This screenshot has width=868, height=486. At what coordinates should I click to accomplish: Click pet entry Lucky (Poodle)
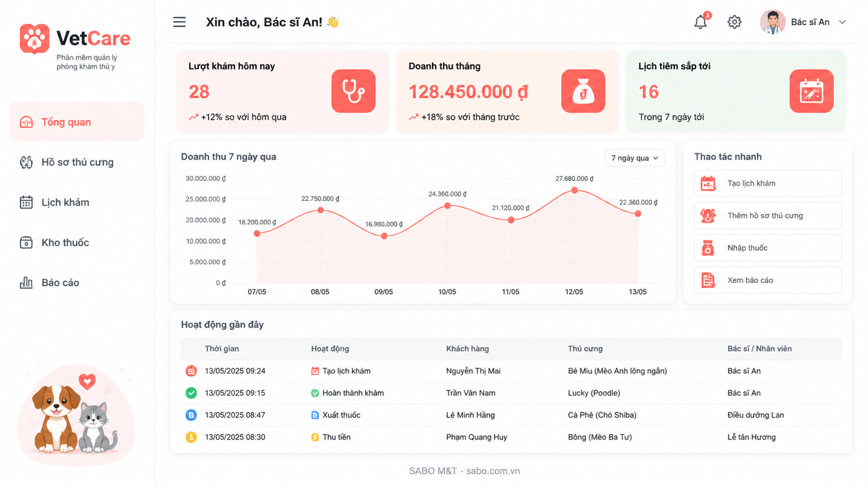tap(594, 393)
